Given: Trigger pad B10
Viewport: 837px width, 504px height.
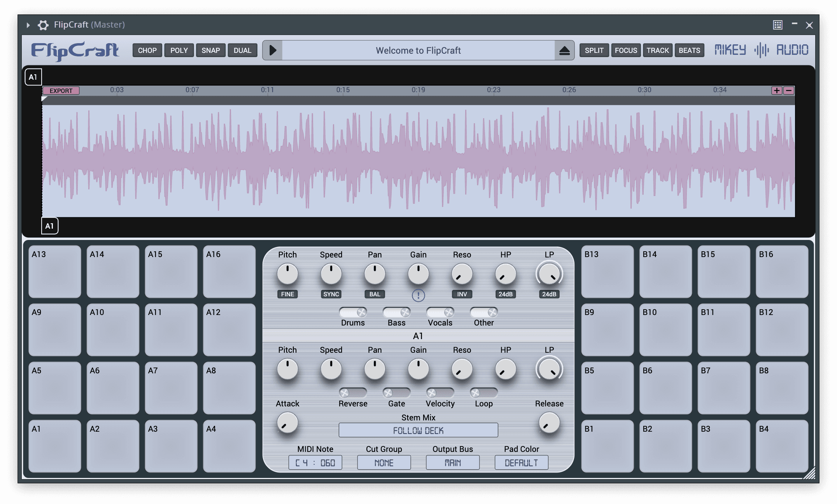Looking at the screenshot, I should click(665, 329).
